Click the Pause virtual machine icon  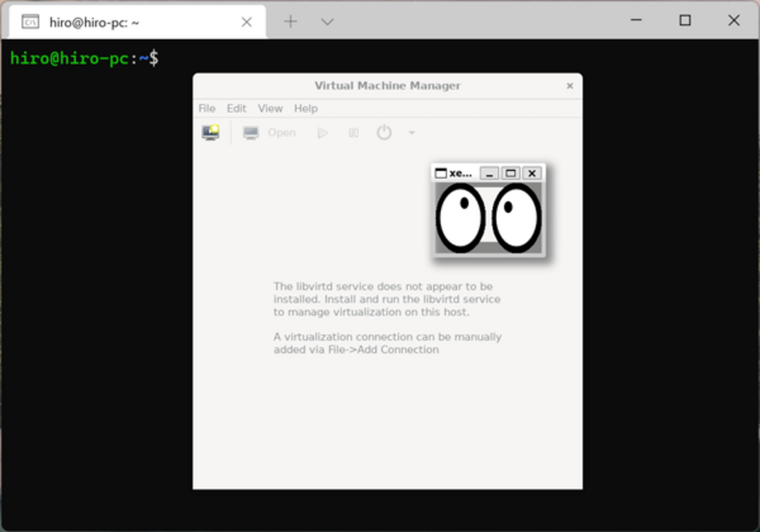pyautogui.click(x=354, y=133)
